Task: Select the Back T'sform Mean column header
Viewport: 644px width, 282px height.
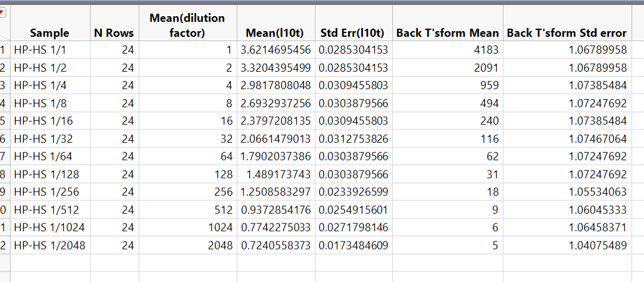Action: tap(447, 32)
